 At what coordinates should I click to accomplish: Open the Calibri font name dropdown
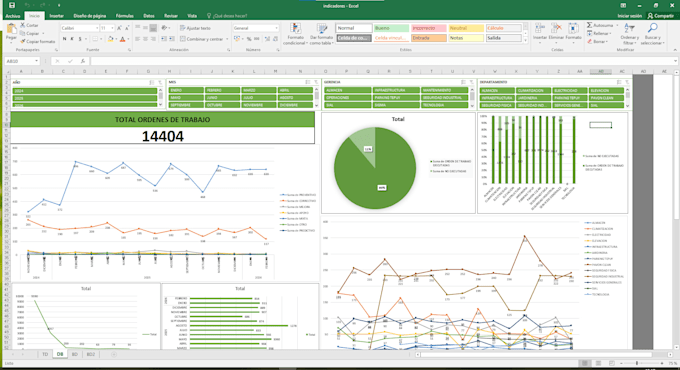(x=97, y=28)
